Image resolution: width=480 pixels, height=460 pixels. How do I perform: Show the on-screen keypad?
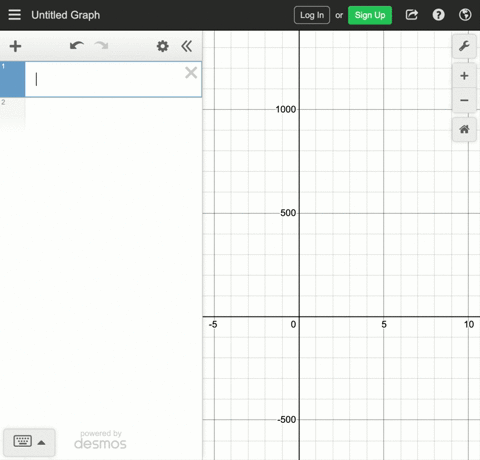(23, 441)
